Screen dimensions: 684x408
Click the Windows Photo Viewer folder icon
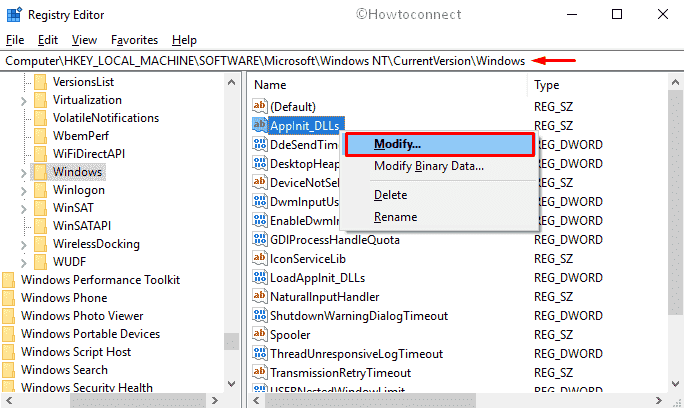click(x=8, y=315)
